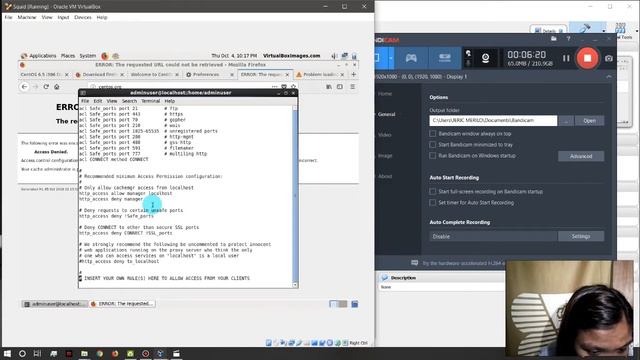Toggle the Bandicam mouse cursor effect icon
640x360 pixels.
tap(468, 53)
